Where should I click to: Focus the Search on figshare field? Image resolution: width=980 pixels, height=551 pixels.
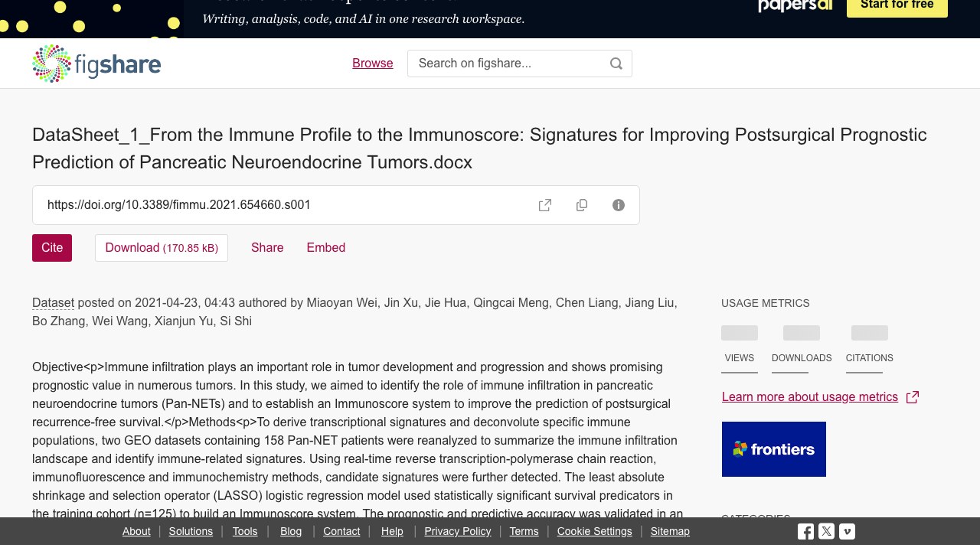click(x=520, y=64)
